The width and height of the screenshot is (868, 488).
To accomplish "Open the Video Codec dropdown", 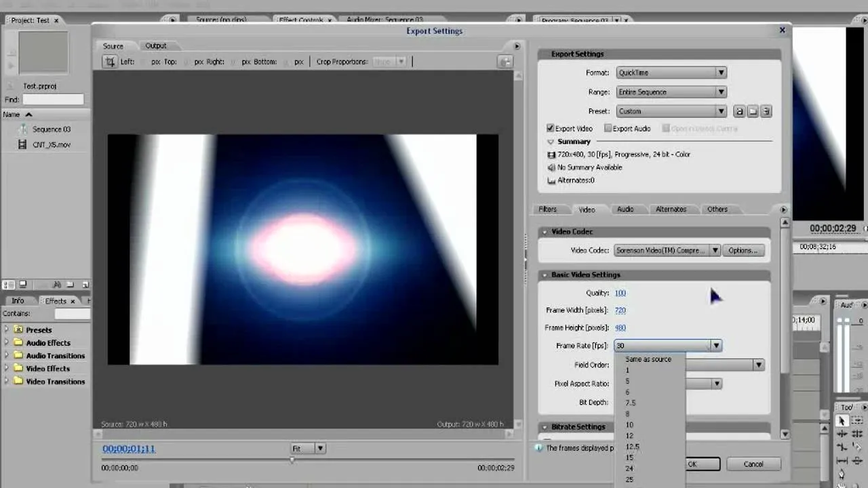I will (667, 250).
